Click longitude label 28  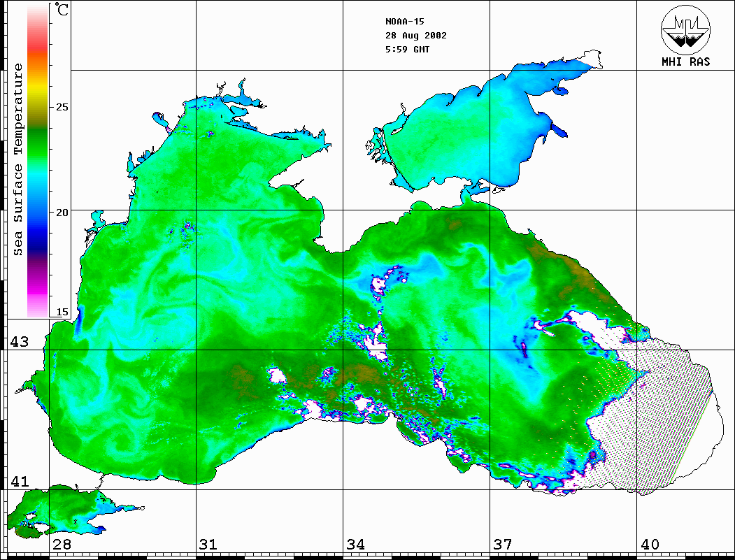click(x=62, y=544)
